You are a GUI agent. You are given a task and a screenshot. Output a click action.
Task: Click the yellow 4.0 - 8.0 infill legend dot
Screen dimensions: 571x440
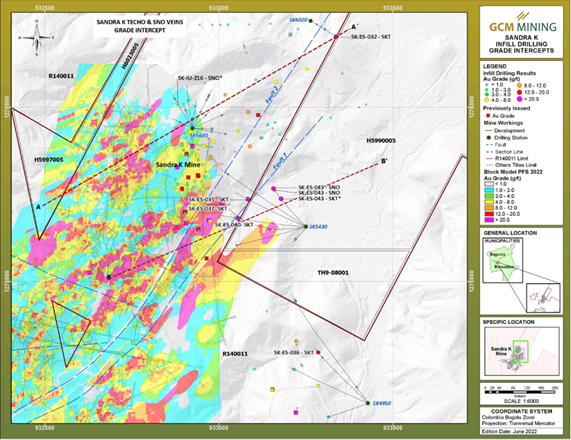click(487, 99)
